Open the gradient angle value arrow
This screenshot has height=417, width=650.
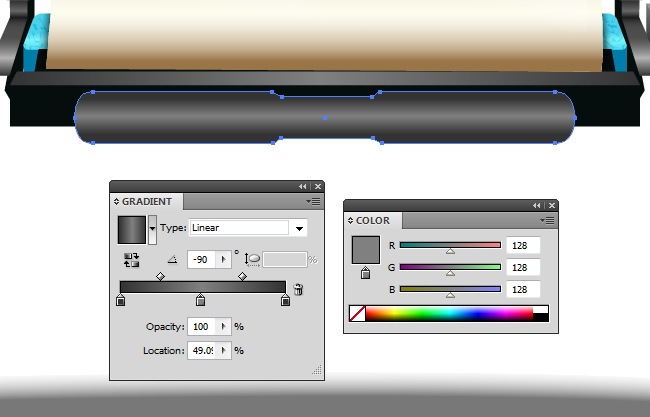(223, 259)
